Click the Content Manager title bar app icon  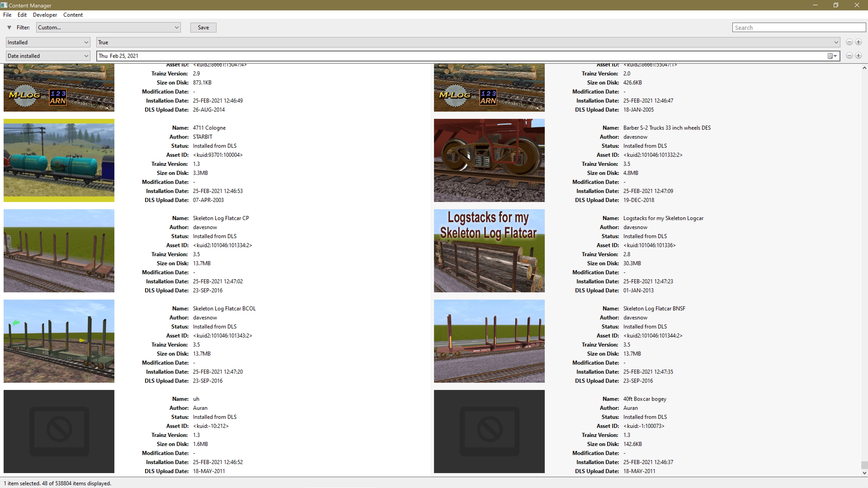[4, 5]
